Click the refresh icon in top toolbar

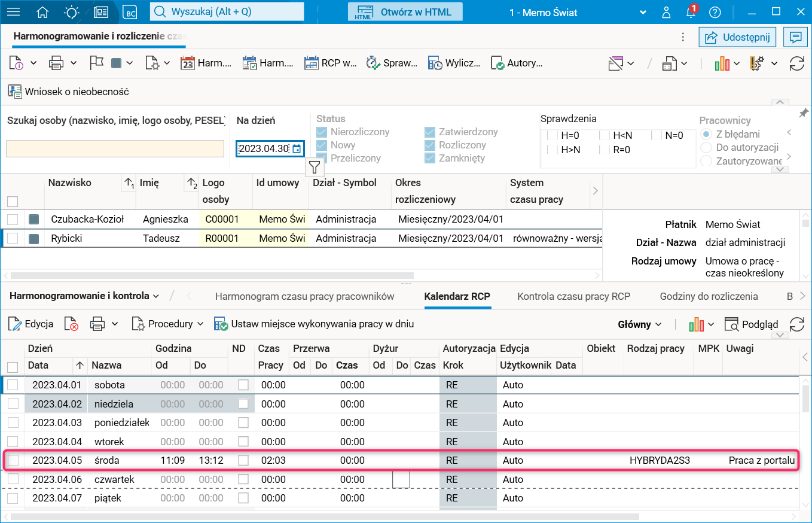pos(796,63)
